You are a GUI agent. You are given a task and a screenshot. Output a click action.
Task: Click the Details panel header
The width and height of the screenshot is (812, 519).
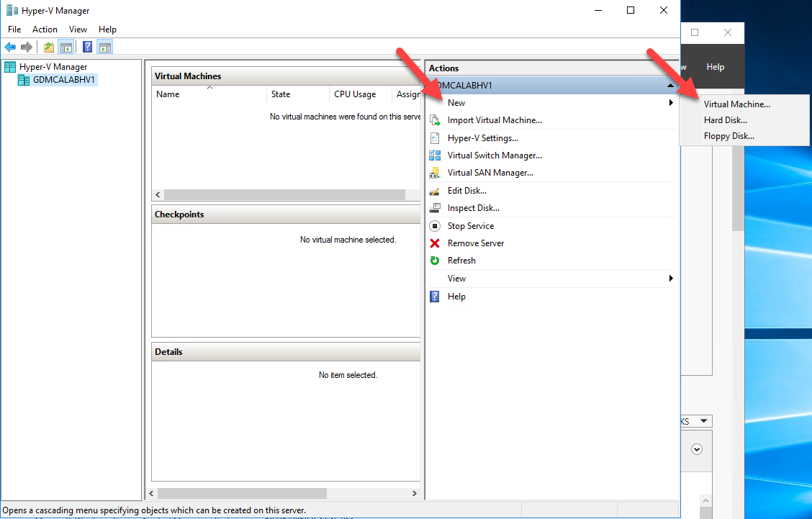pyautogui.click(x=286, y=352)
